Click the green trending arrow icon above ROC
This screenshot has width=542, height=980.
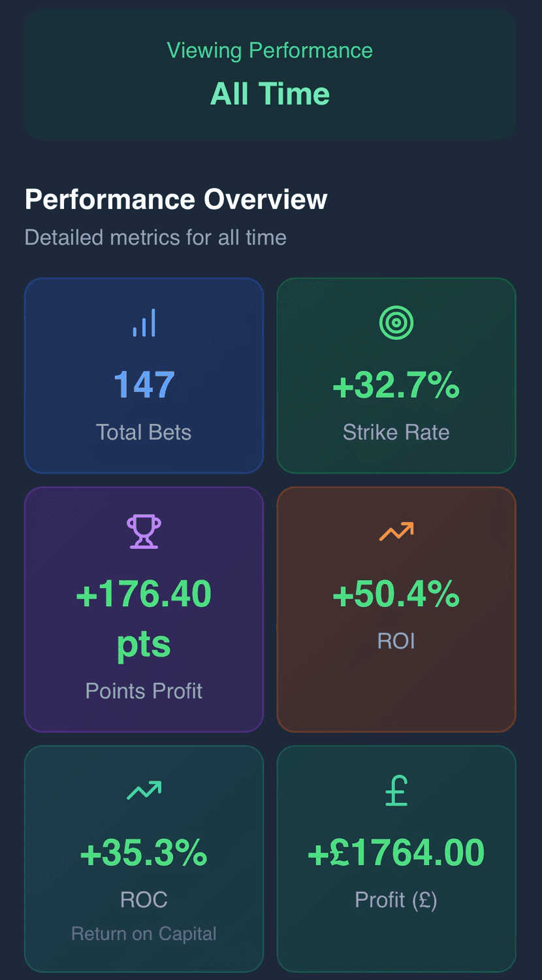(x=144, y=791)
